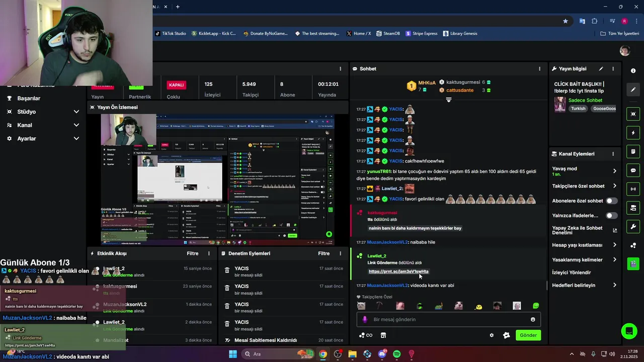Click the chat identity badge star icon
Image resolution: width=644 pixels, height=362 pixels.
pos(507,335)
